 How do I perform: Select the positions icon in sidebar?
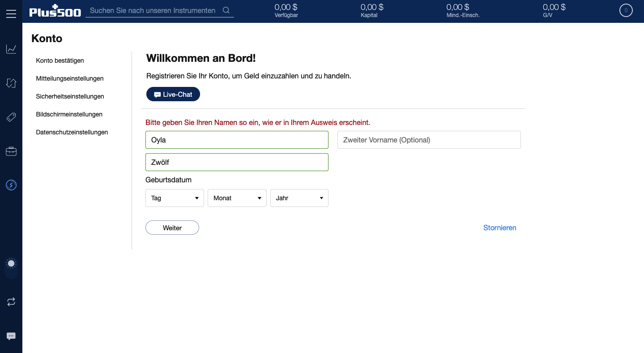coord(11,83)
